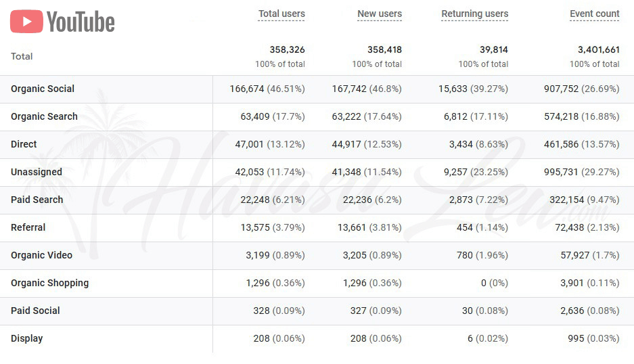Click Unassigned event count value 995,731

pyautogui.click(x=561, y=173)
